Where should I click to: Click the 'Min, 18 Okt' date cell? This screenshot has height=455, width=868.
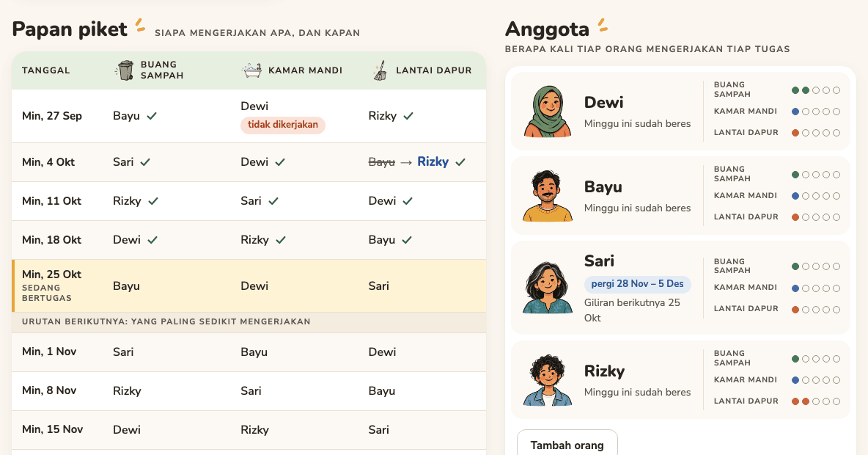(51, 240)
